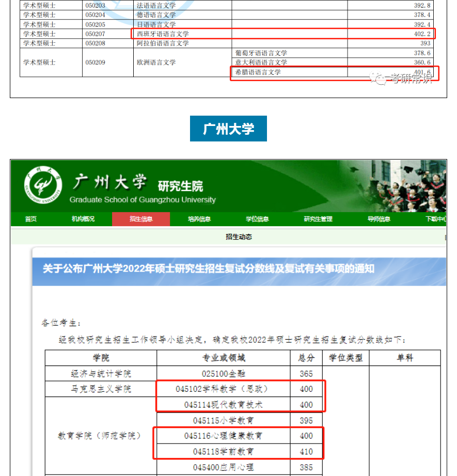Viewport: 457px width, 476px height.
Task: Open the 学位信息 menu item
Action: tap(257, 219)
